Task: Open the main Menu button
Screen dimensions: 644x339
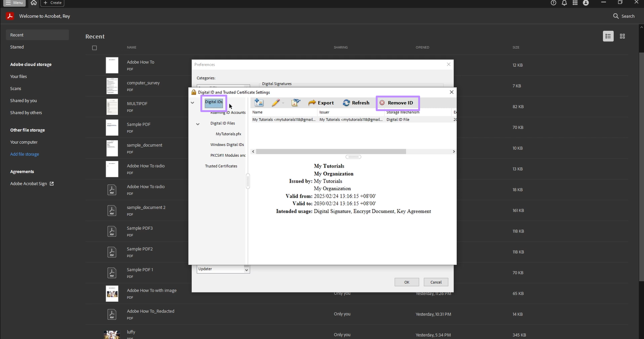Action: pos(14,3)
